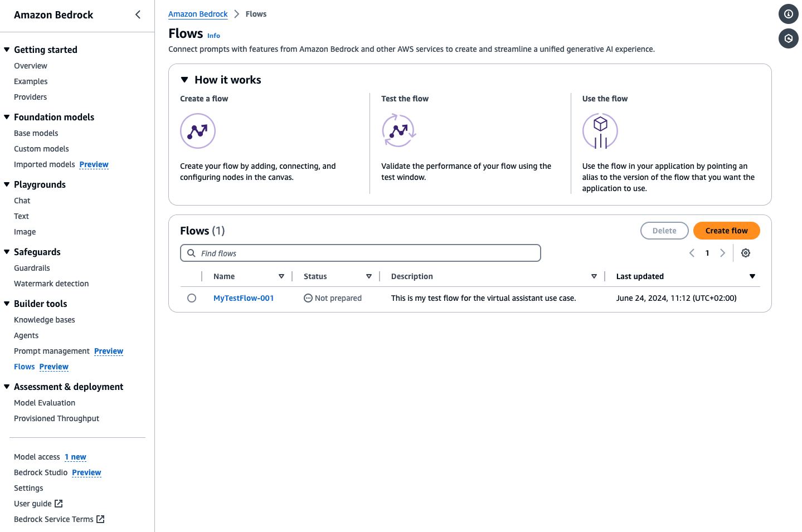Sort flows by Status column arrow

[x=369, y=276]
